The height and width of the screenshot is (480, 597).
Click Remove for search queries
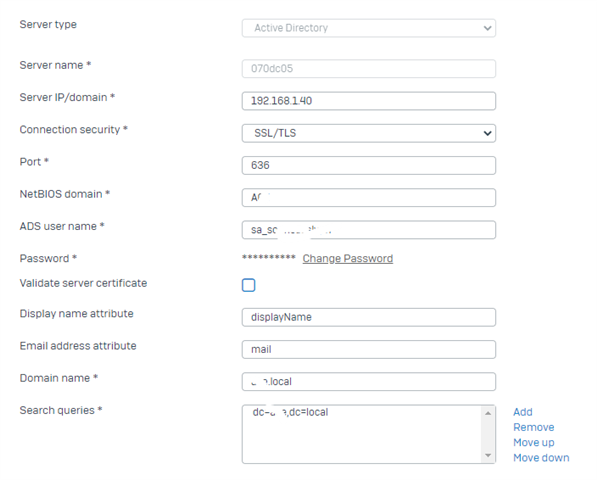(533, 427)
